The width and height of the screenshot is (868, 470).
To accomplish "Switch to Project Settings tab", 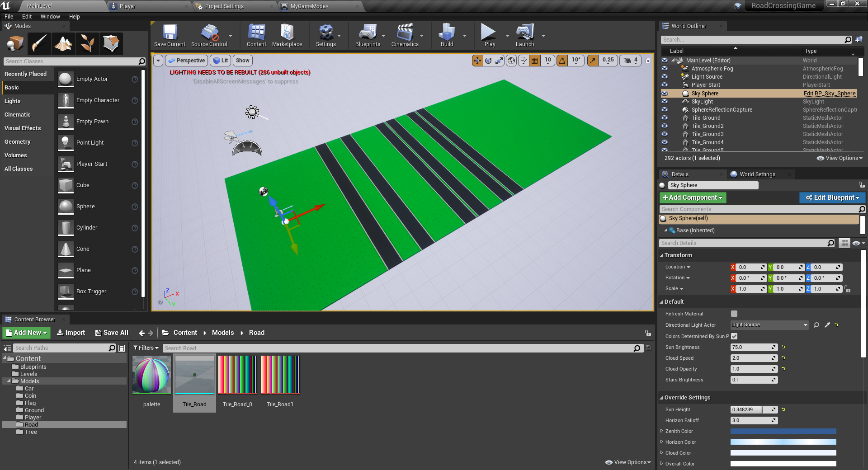I will 224,6.
